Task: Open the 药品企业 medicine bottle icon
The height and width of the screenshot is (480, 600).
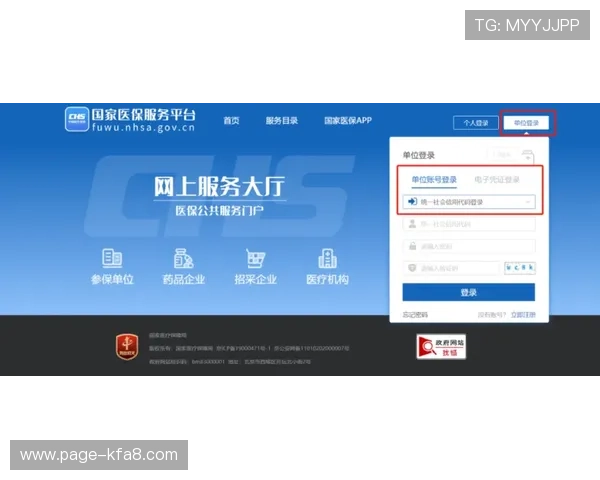Action: 184,258
